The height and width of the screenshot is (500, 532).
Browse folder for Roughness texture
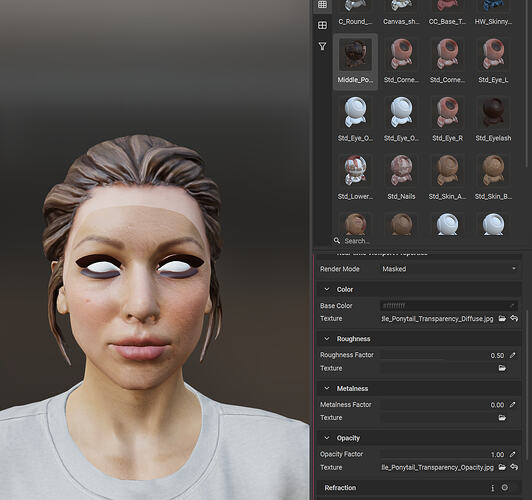[502, 368]
